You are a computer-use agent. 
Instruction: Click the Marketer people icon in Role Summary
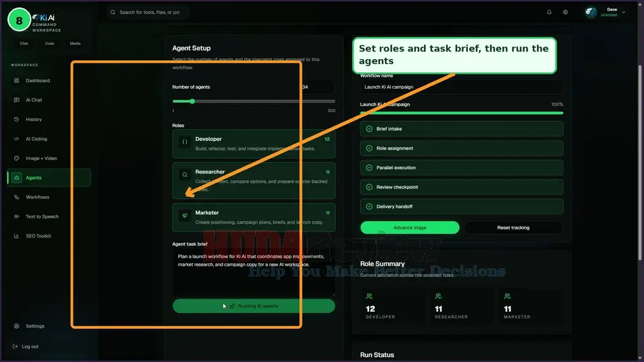508,296
